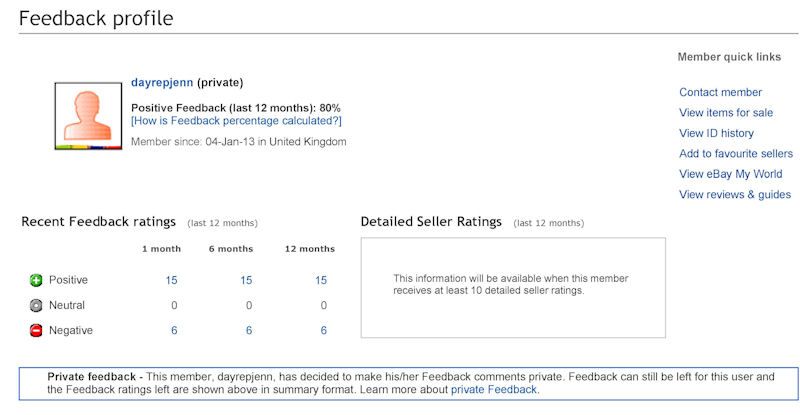The image size is (800, 415).
Task: Click the Detailed Seller Ratings info box
Action: coord(513,287)
